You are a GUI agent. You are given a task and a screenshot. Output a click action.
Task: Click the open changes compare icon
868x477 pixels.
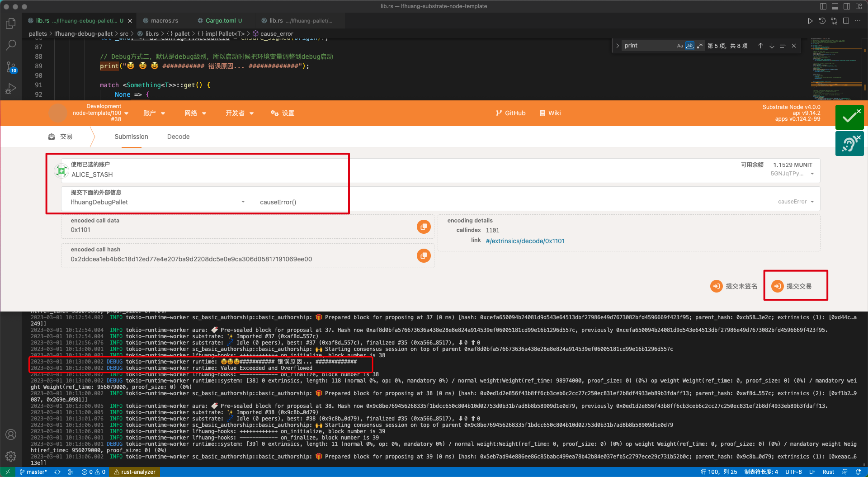point(834,21)
